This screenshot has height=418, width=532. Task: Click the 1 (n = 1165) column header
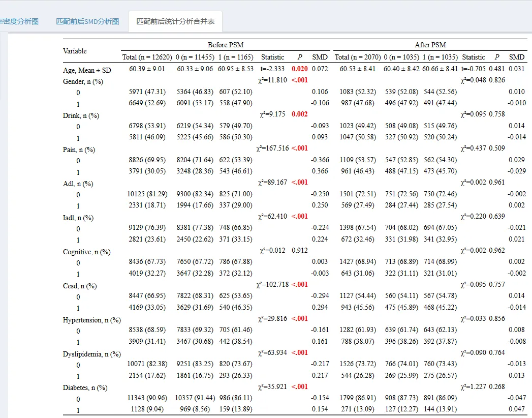click(x=235, y=57)
